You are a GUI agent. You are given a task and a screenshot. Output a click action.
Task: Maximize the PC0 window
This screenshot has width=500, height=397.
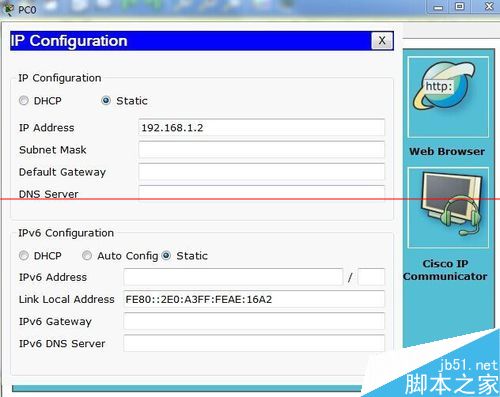460,7
